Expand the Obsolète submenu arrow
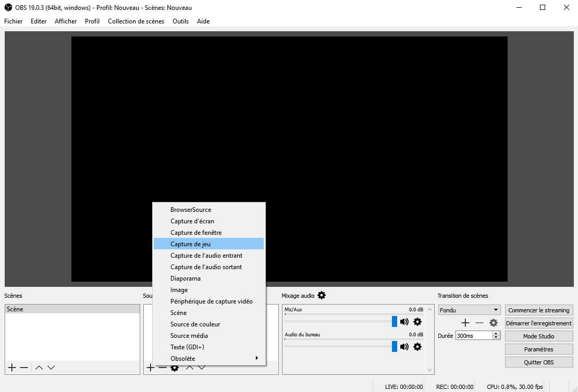This screenshot has height=392, width=578. click(x=256, y=358)
